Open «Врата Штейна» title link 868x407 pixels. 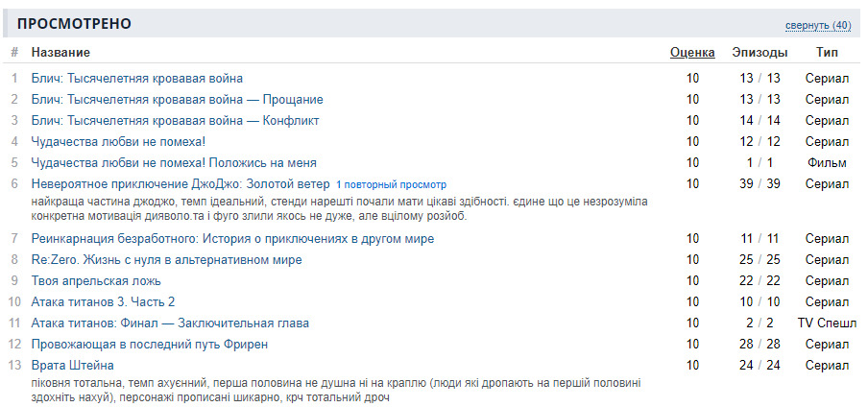[x=73, y=365]
